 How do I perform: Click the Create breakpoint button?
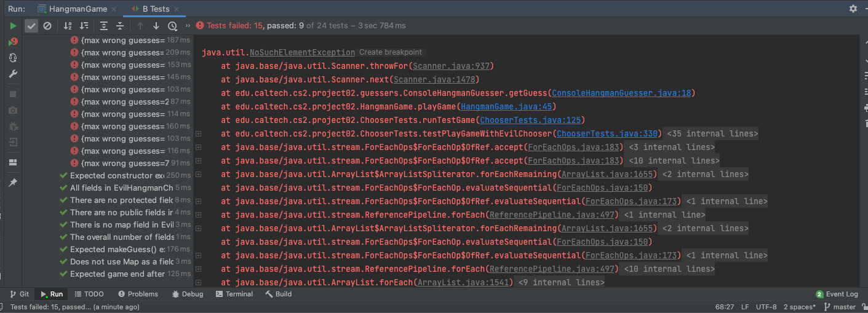pos(391,52)
